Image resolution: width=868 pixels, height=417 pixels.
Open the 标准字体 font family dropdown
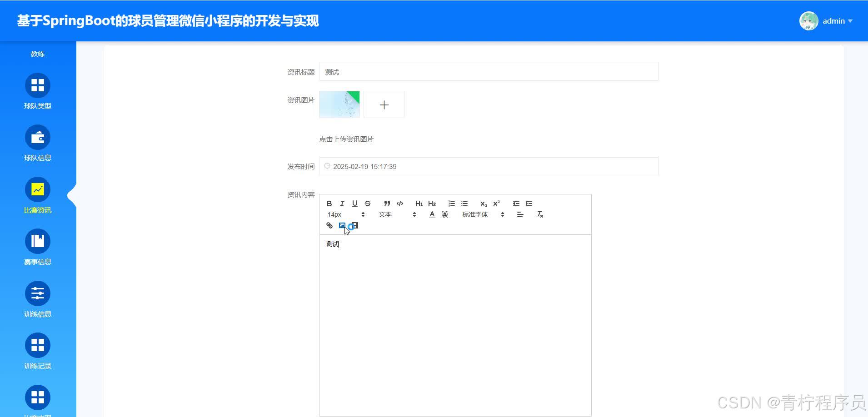click(483, 214)
